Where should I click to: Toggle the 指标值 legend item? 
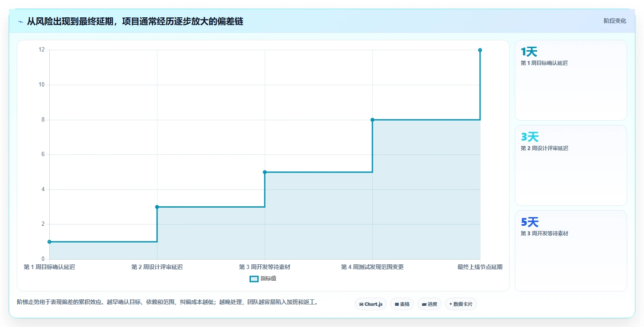[x=263, y=279]
